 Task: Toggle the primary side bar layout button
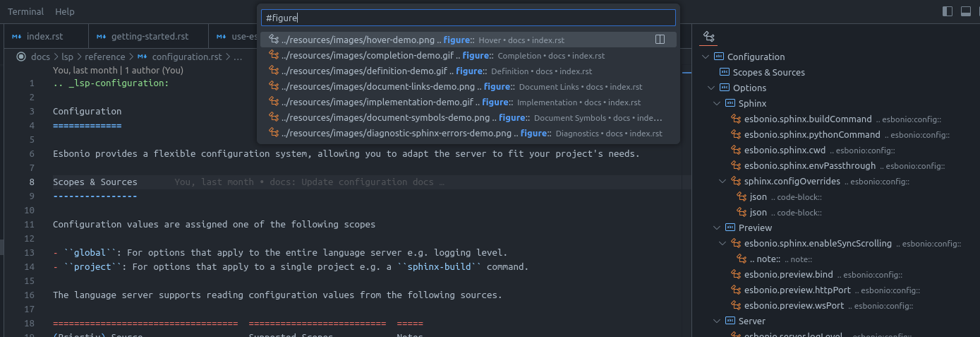point(948,11)
